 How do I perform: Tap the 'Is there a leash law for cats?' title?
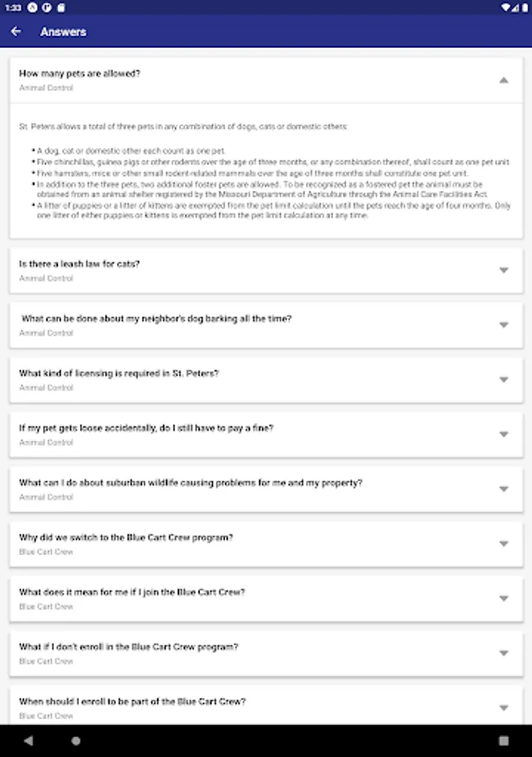pyautogui.click(x=80, y=263)
